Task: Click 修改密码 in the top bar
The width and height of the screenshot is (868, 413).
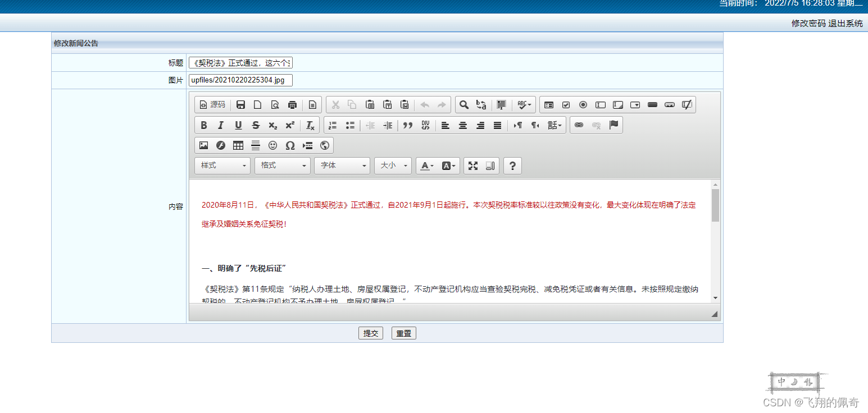Action: point(808,23)
